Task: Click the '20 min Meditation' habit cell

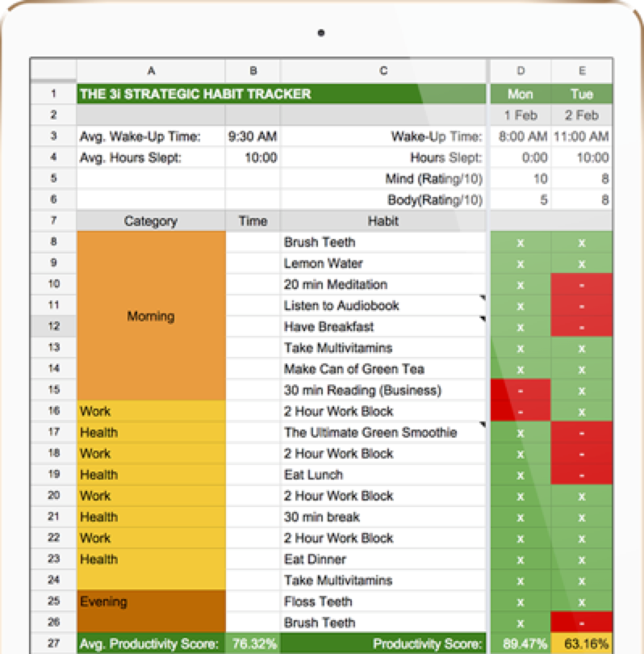Action: tap(383, 284)
